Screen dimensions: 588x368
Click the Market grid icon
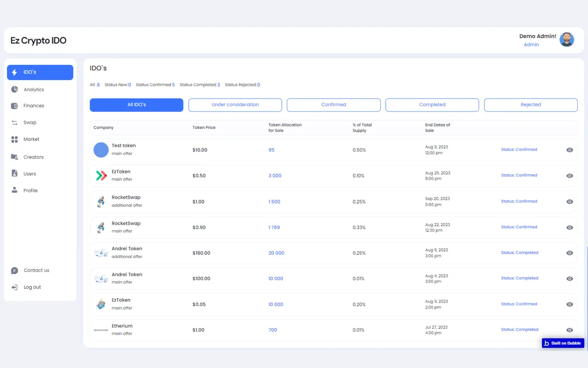[x=14, y=139]
